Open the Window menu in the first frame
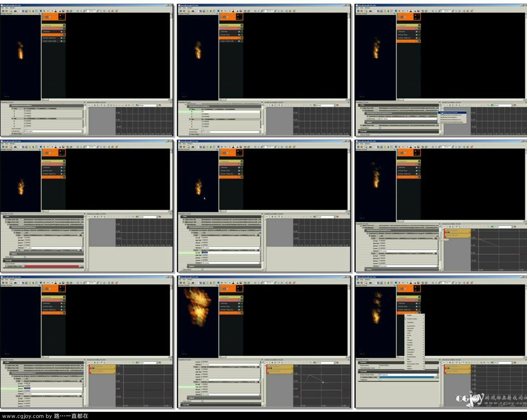The image size is (527, 420). point(12,8)
